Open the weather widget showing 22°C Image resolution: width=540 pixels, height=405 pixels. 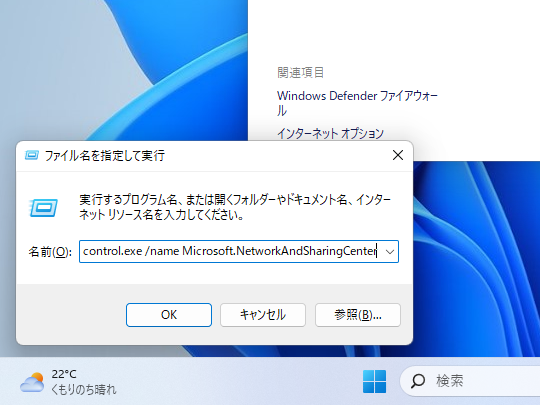[68, 382]
